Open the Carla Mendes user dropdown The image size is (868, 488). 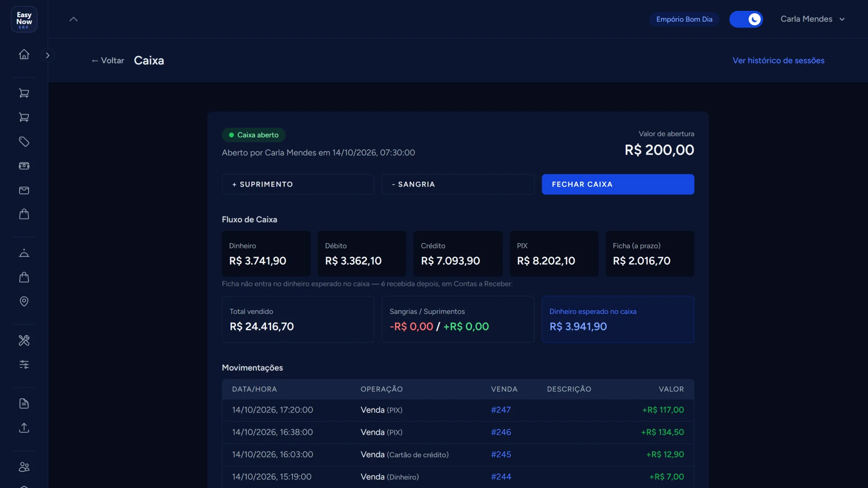coord(812,19)
